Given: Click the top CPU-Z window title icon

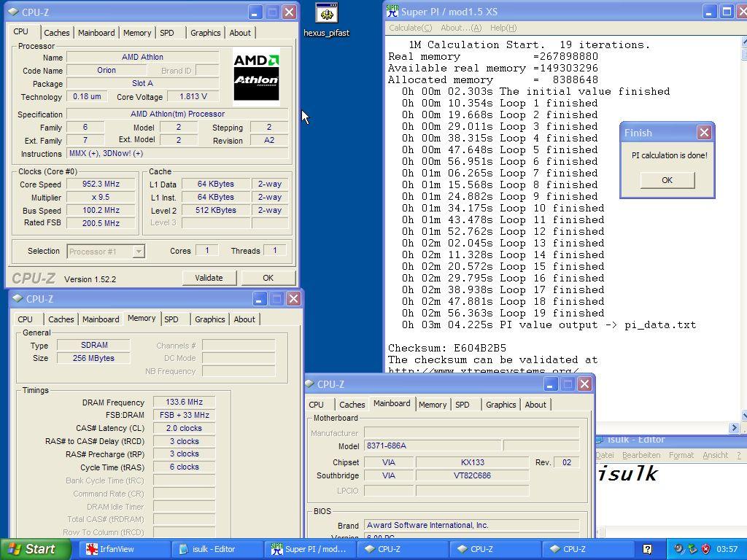Looking at the screenshot, I should (15, 12).
